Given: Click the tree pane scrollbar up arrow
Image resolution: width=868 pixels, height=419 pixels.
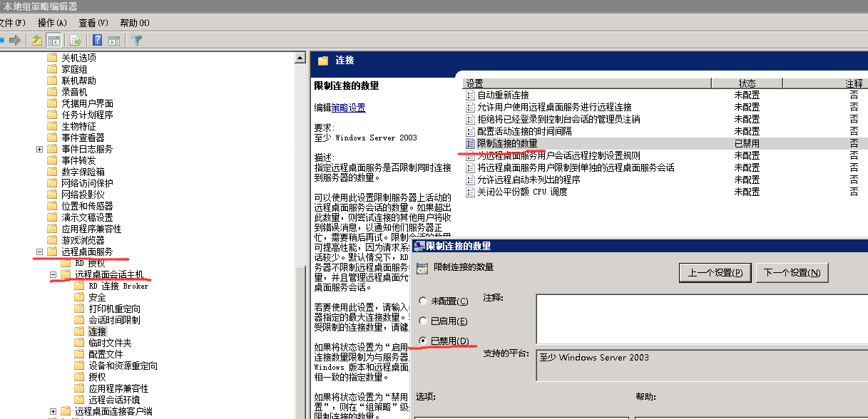Looking at the screenshot, I should pos(301,58).
